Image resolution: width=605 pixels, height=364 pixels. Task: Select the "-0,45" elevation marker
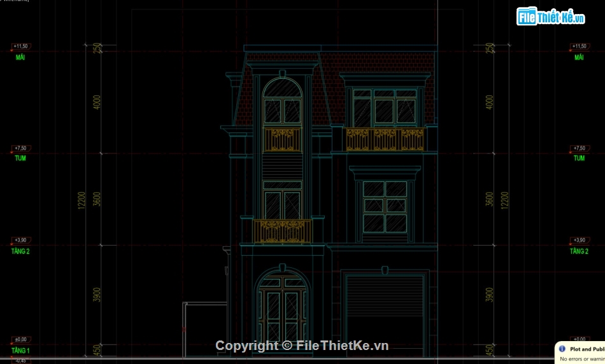click(x=20, y=361)
